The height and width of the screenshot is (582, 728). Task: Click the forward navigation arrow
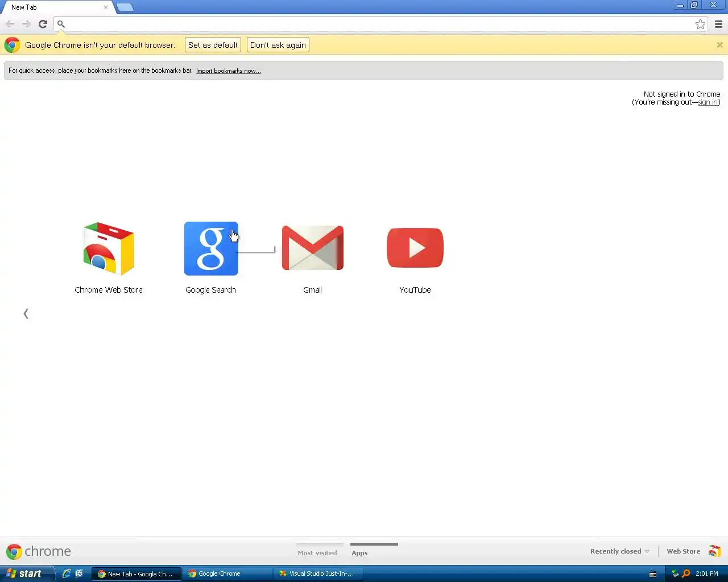click(26, 24)
